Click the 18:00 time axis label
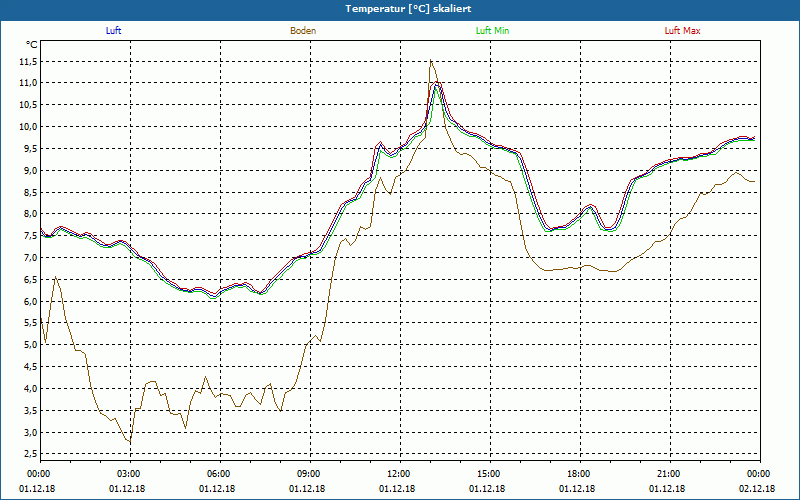 click(x=579, y=474)
